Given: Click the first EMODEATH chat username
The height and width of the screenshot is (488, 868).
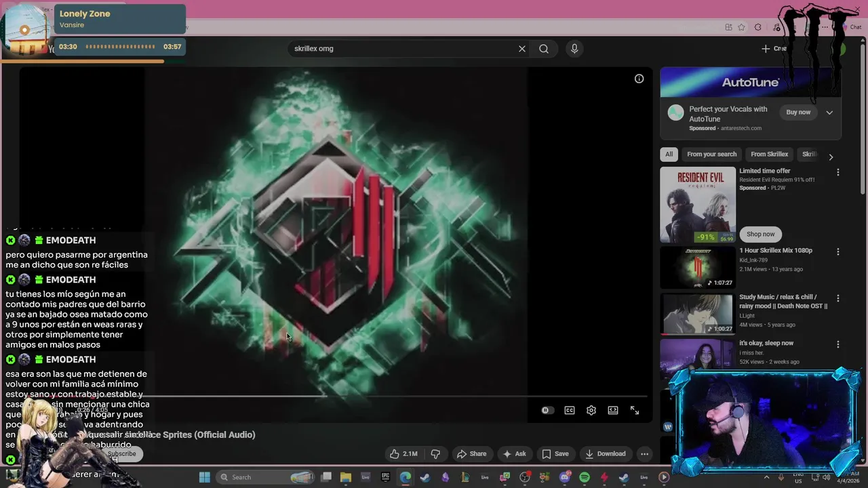Looking at the screenshot, I should click(71, 240).
